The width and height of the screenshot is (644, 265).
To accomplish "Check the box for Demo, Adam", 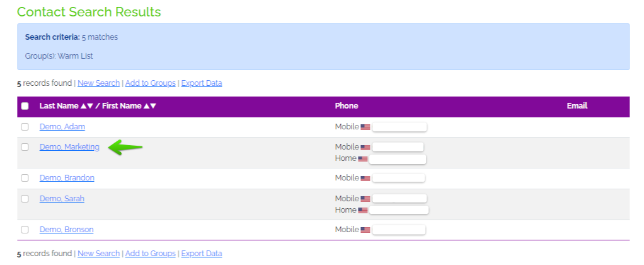I will tap(25, 127).
